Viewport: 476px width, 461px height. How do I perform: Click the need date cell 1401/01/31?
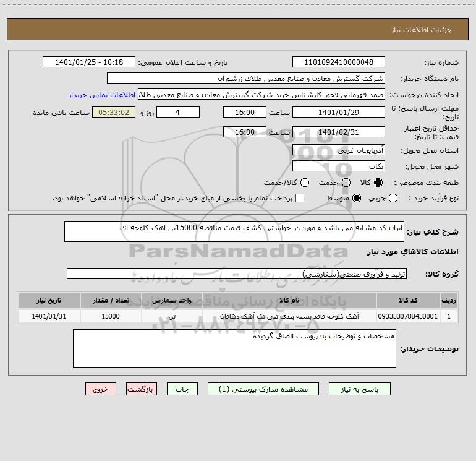49,316
